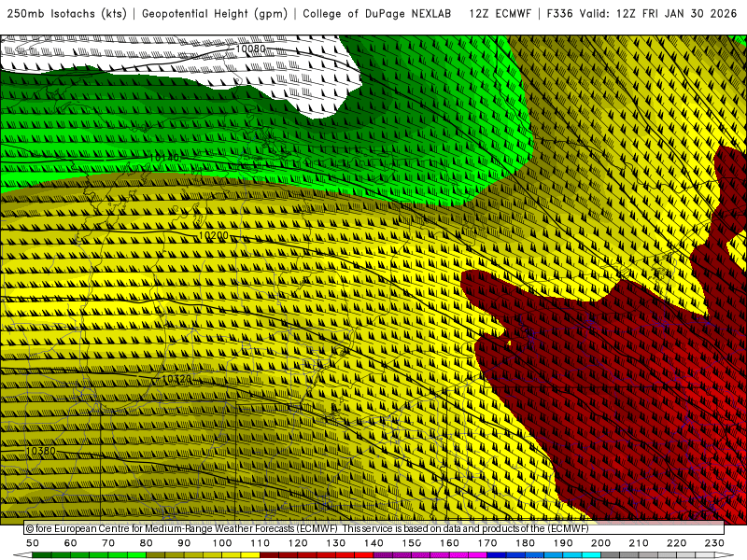The height and width of the screenshot is (560, 747).
Task: Click the 'F336' forecast hour text
Action: tap(559, 14)
